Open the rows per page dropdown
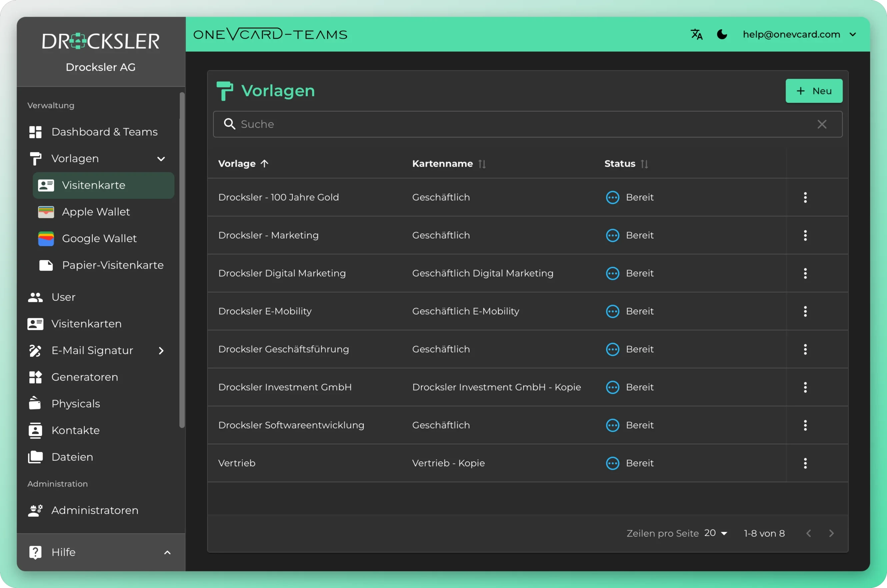Screen dimensions: 887x588 [x=716, y=533]
